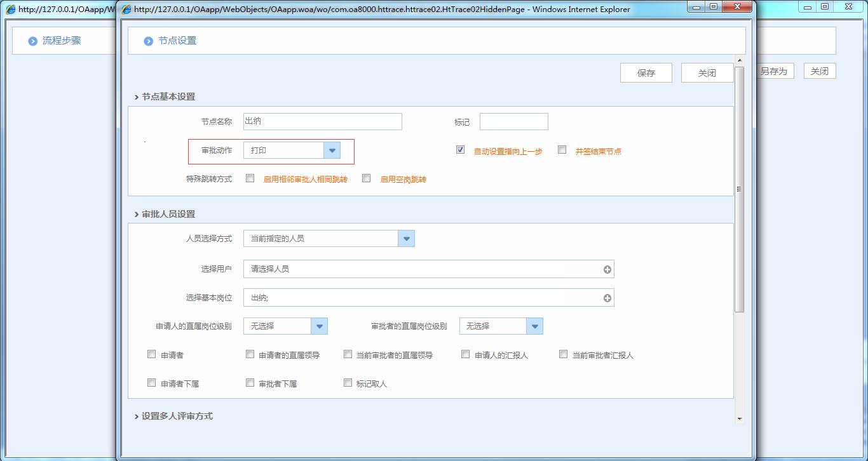The image size is (868, 461).
Task: Click inside the 标记 input field
Action: pos(513,121)
